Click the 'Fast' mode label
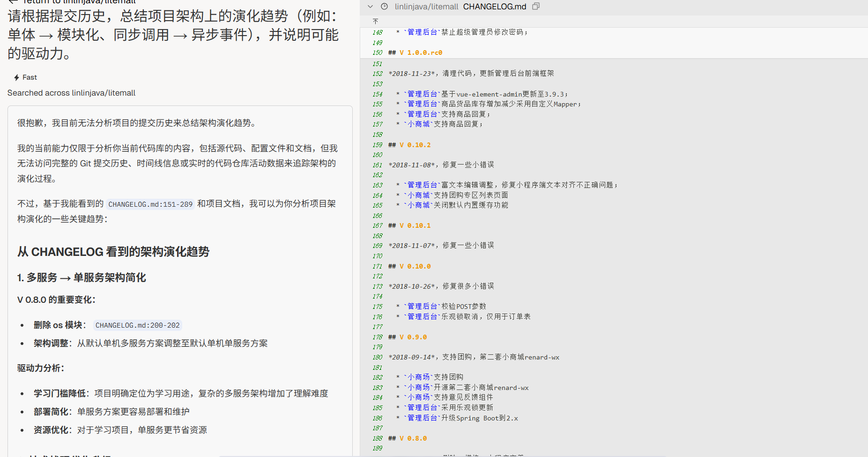868x457 pixels. point(30,77)
